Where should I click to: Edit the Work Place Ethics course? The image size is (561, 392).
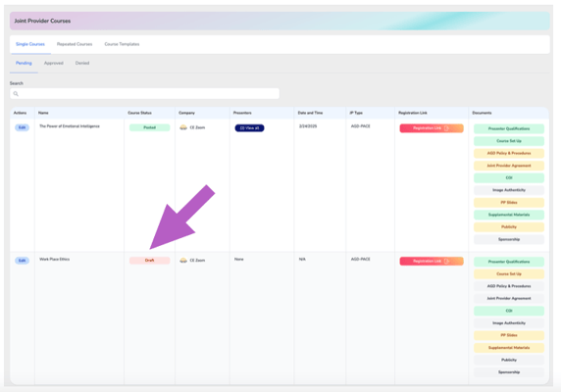(x=22, y=261)
